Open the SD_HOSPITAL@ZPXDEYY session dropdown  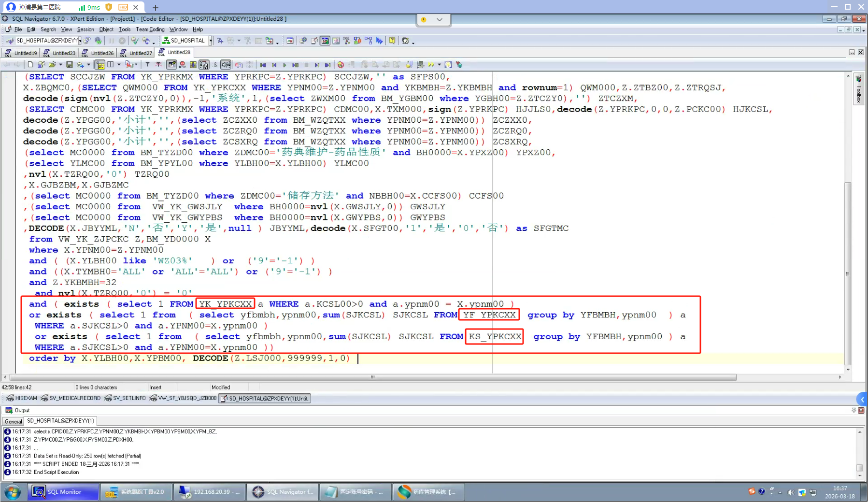tap(80, 41)
